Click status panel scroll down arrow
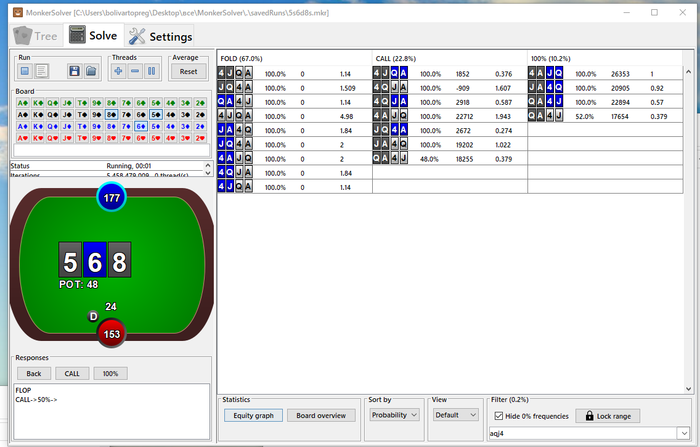This screenshot has height=447, width=700. [x=208, y=173]
